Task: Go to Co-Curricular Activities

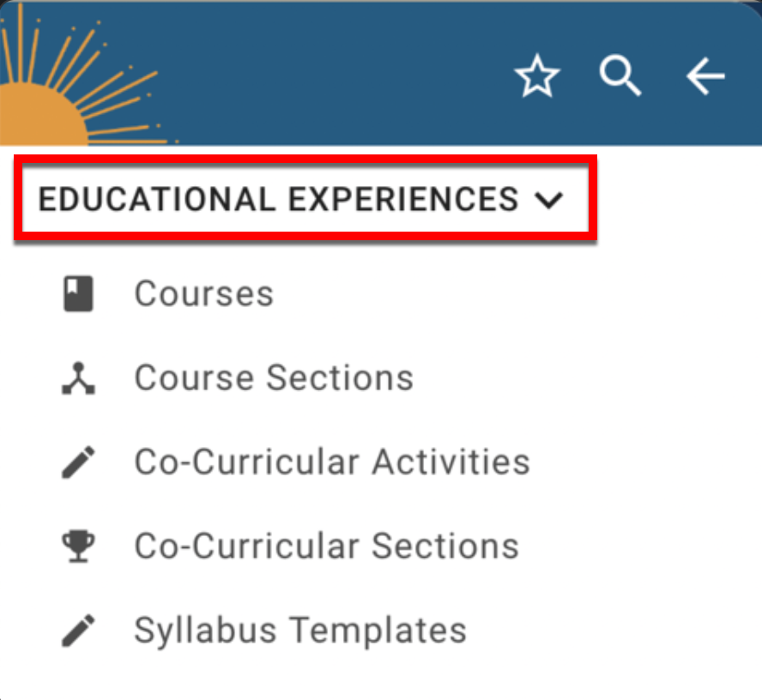Action: [x=332, y=462]
